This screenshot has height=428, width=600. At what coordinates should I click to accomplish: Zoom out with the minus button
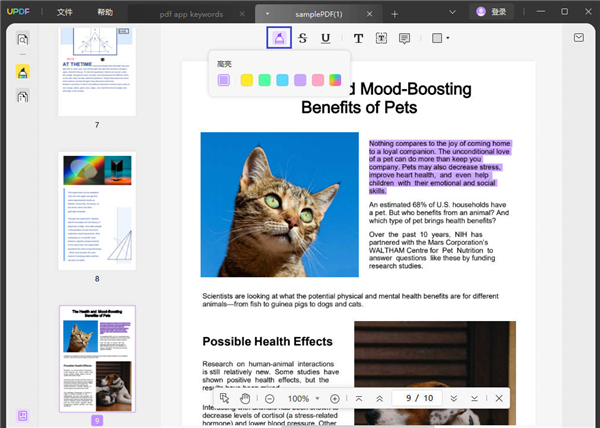270,398
